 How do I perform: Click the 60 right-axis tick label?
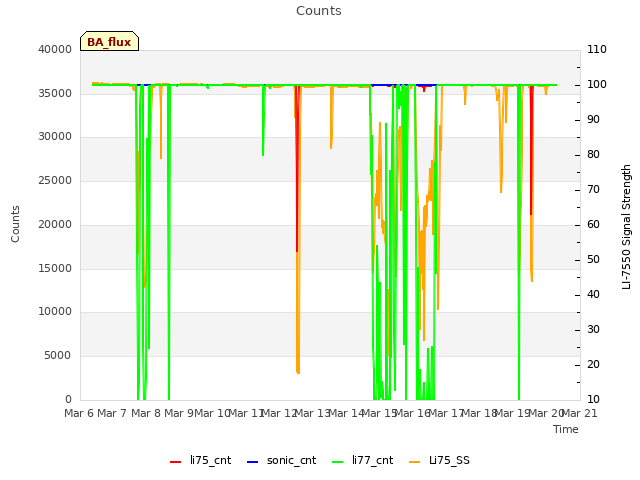click(x=593, y=224)
